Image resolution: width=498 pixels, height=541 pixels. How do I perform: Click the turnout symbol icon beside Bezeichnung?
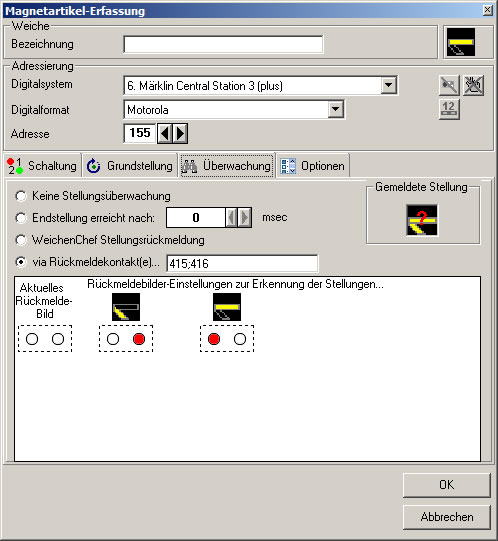point(461,42)
